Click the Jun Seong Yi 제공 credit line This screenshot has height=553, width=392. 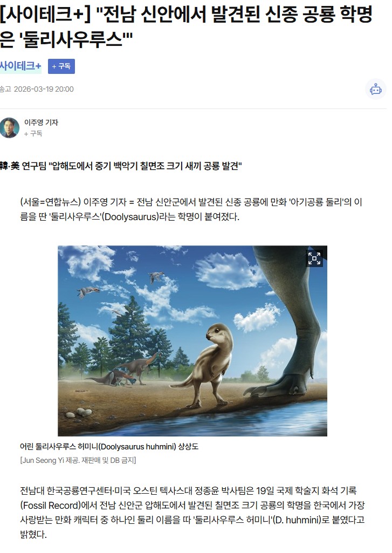(x=78, y=460)
